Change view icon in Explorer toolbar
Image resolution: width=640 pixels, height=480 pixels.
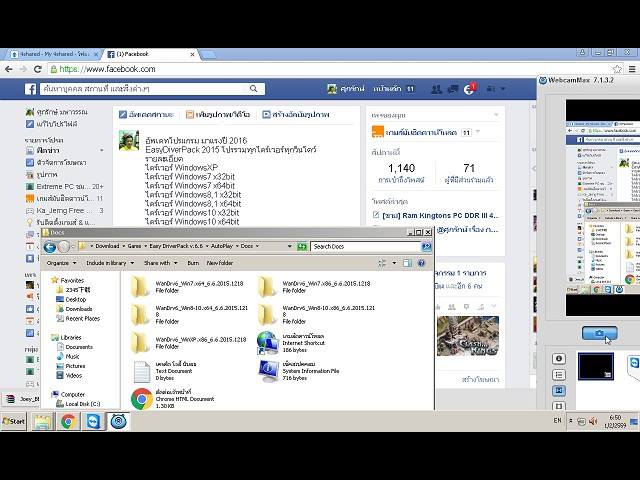(382, 263)
